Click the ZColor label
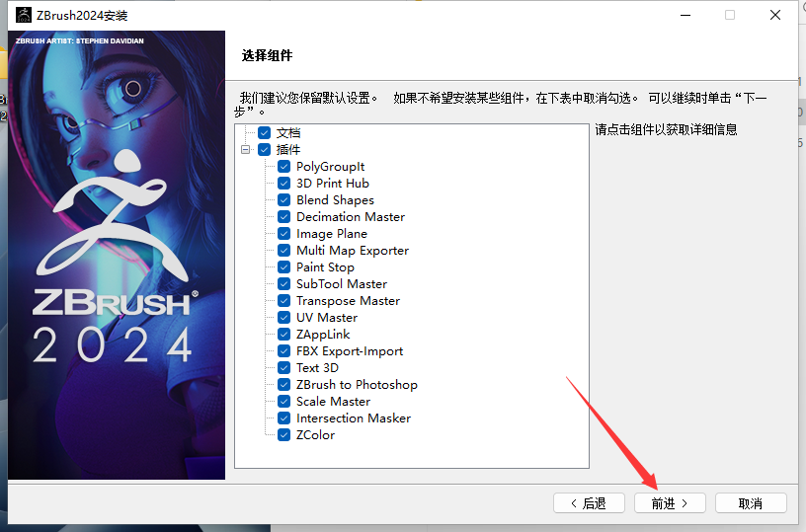806x532 pixels. pyautogui.click(x=315, y=435)
